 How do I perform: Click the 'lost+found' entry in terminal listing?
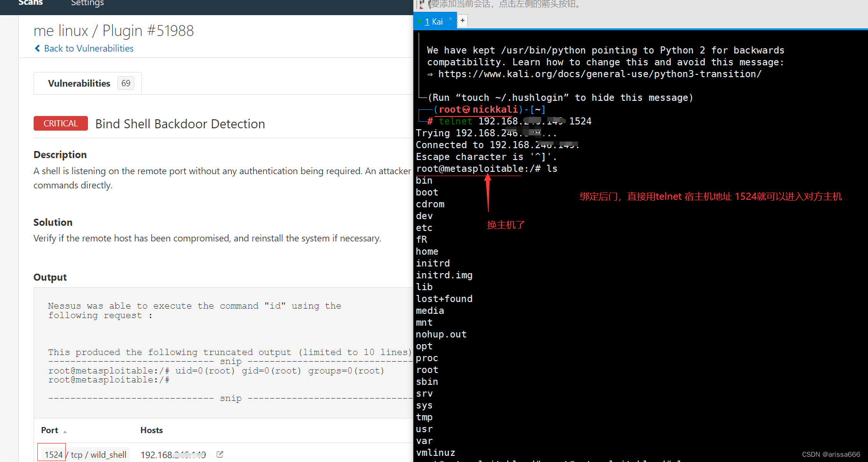tap(444, 299)
